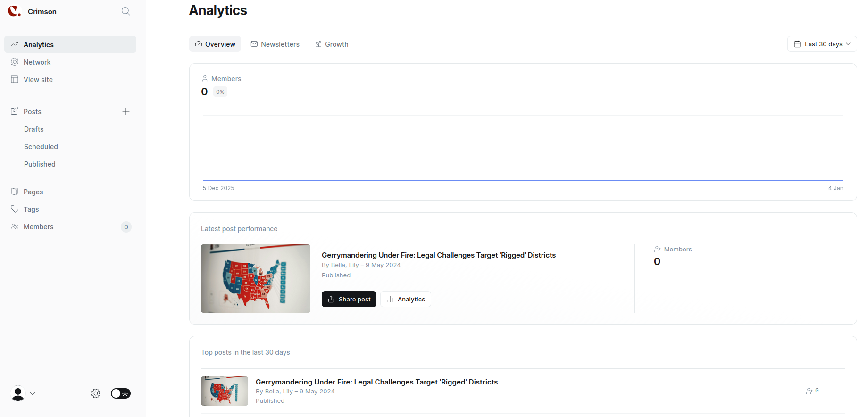
Task: Open settings via the gear icon
Action: tap(96, 393)
